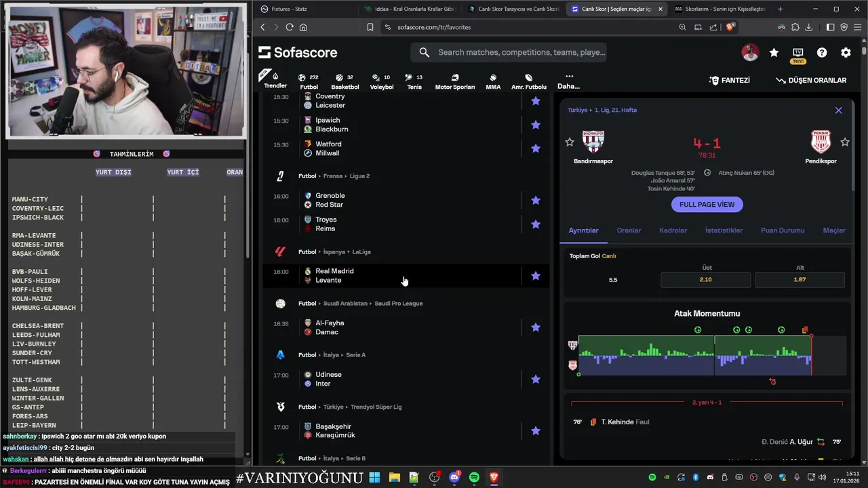This screenshot has height=488, width=868.
Task: Switch to the Fixtures - Statz browser tab
Action: pyautogui.click(x=305, y=9)
